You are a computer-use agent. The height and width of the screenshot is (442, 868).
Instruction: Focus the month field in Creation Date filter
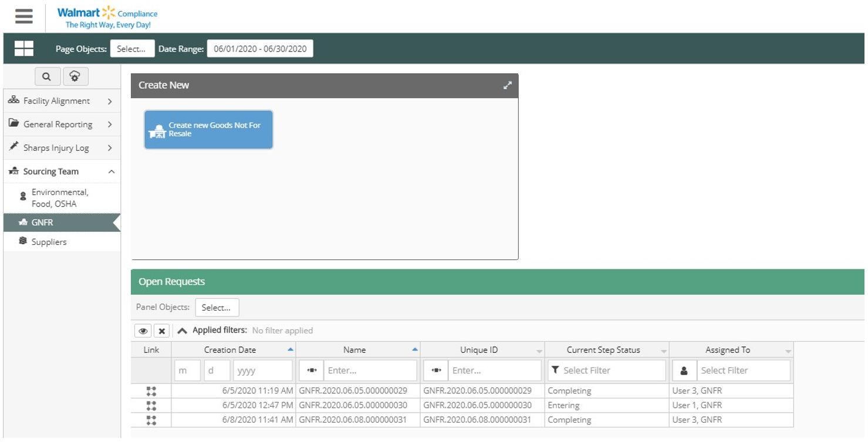[188, 370]
